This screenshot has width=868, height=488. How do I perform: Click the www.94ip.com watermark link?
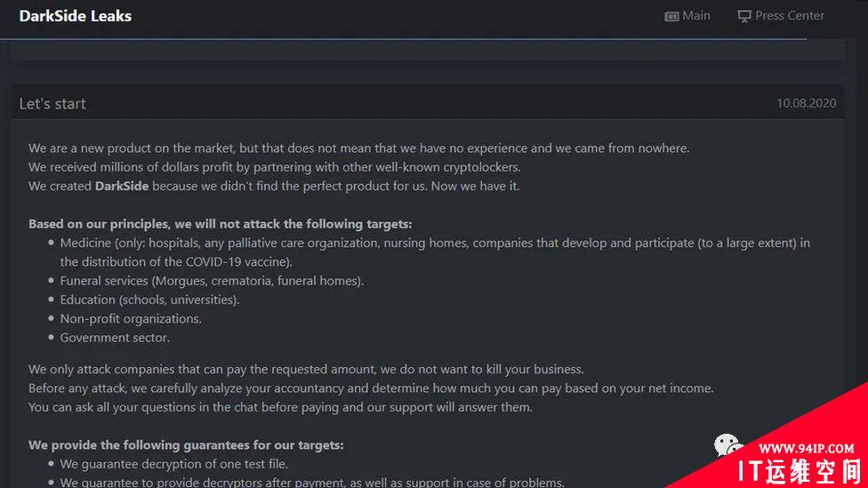806,448
